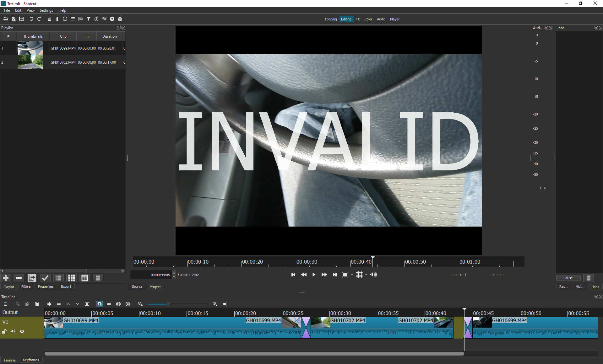Click Split at Playhead in timeline toolbar
603x364 pixels.
point(87,304)
